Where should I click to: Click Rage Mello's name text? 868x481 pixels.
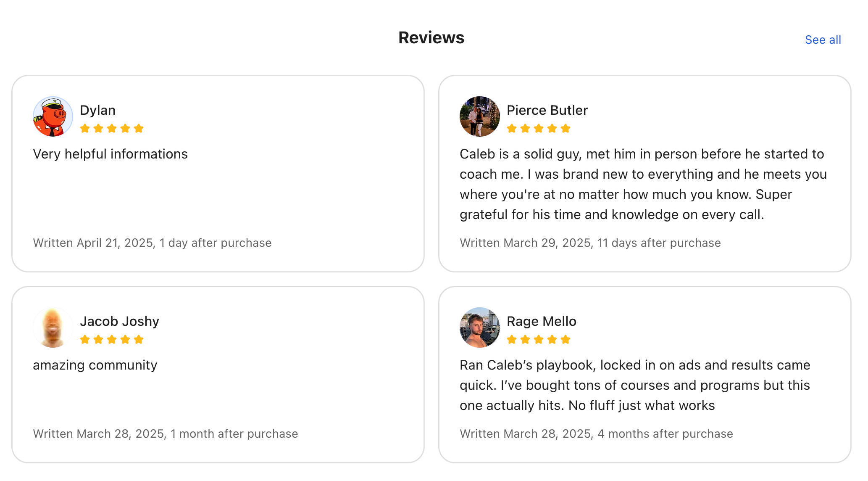pos(542,321)
